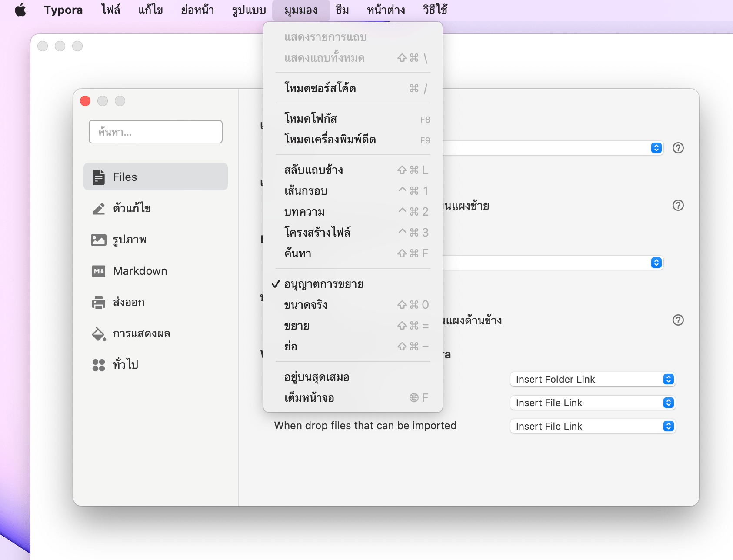Image resolution: width=733 pixels, height=560 pixels.
Task: Select โหมดซอร์สโค้ด from the view menu
Action: [x=320, y=88]
